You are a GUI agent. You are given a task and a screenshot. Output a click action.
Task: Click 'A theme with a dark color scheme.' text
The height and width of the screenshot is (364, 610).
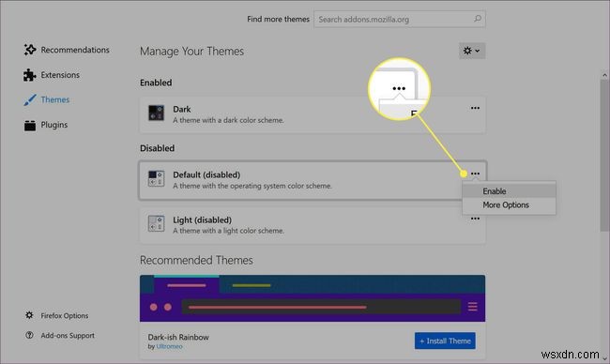[228, 120]
